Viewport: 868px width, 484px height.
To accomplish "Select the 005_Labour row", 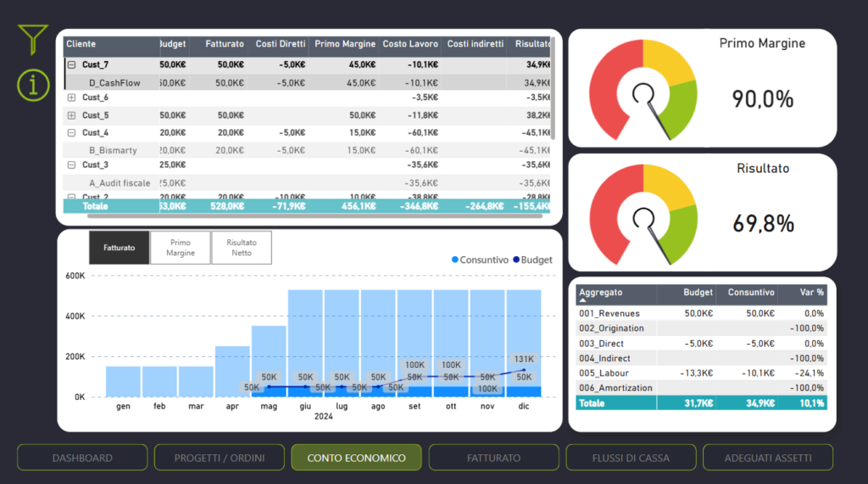I will pos(701,373).
